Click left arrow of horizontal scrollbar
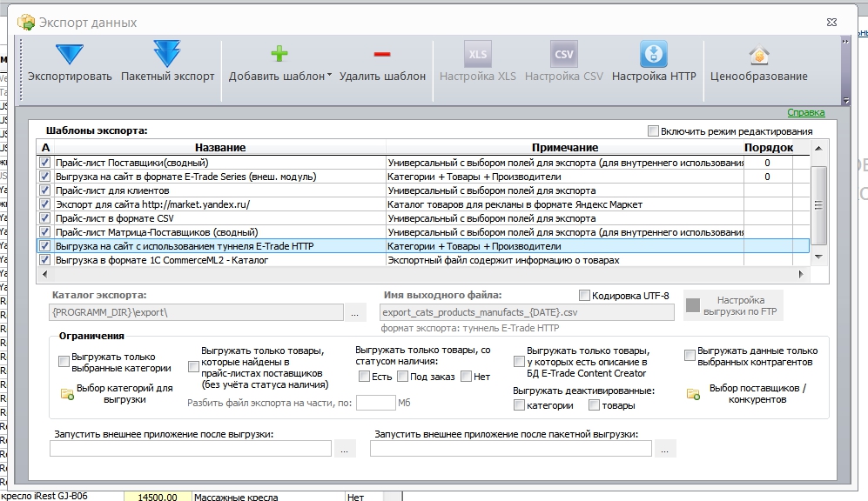The height and width of the screenshot is (501, 868). [x=45, y=274]
